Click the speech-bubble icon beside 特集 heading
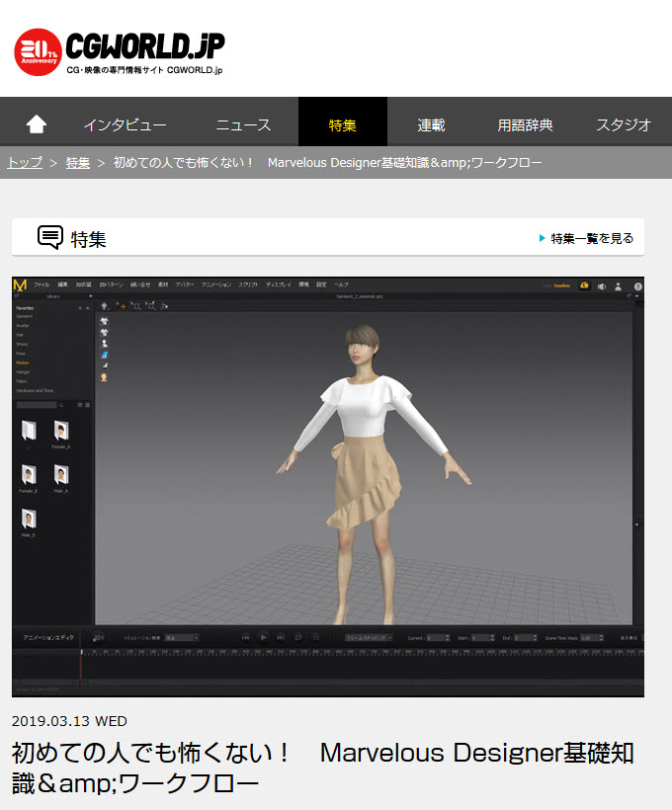Viewport: 672px width, 810px height. (50, 238)
